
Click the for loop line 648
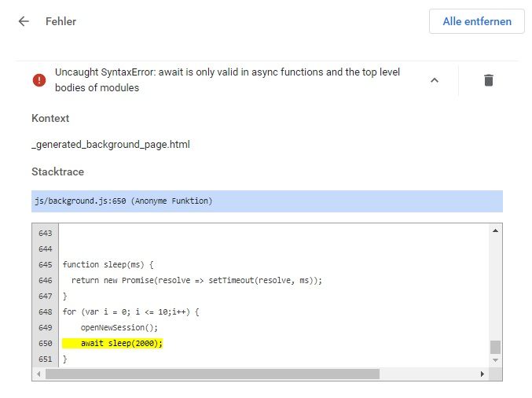pyautogui.click(x=130, y=311)
